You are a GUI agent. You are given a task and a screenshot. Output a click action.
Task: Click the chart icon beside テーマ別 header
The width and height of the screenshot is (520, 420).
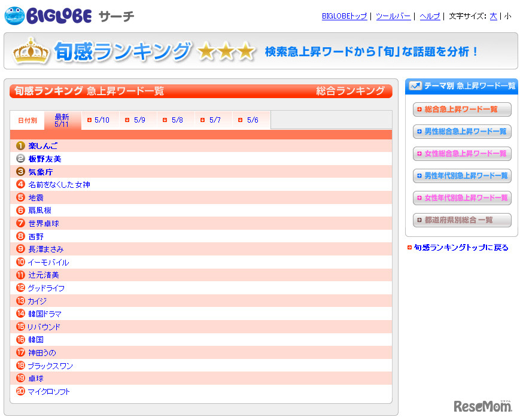(415, 86)
